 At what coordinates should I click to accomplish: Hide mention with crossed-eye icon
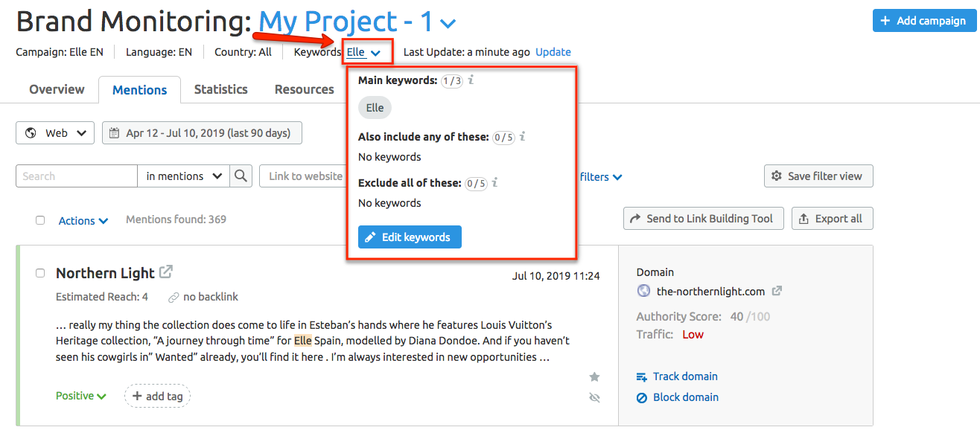(x=594, y=398)
